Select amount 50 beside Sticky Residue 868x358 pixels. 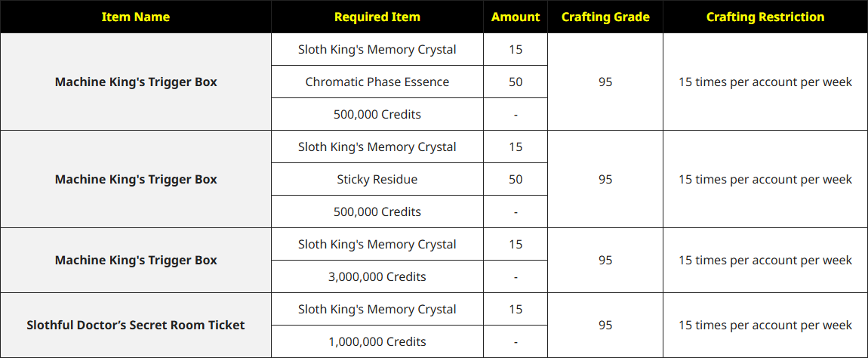(516, 179)
